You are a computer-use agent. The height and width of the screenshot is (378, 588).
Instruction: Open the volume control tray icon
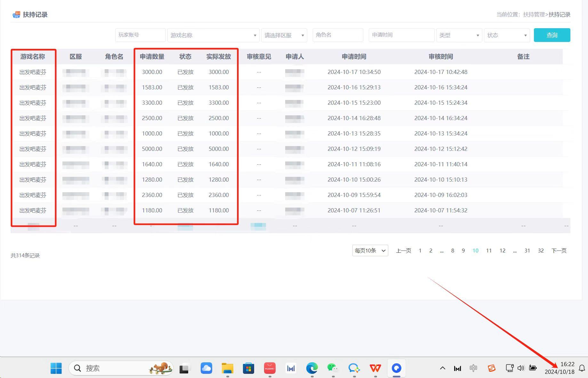521,368
